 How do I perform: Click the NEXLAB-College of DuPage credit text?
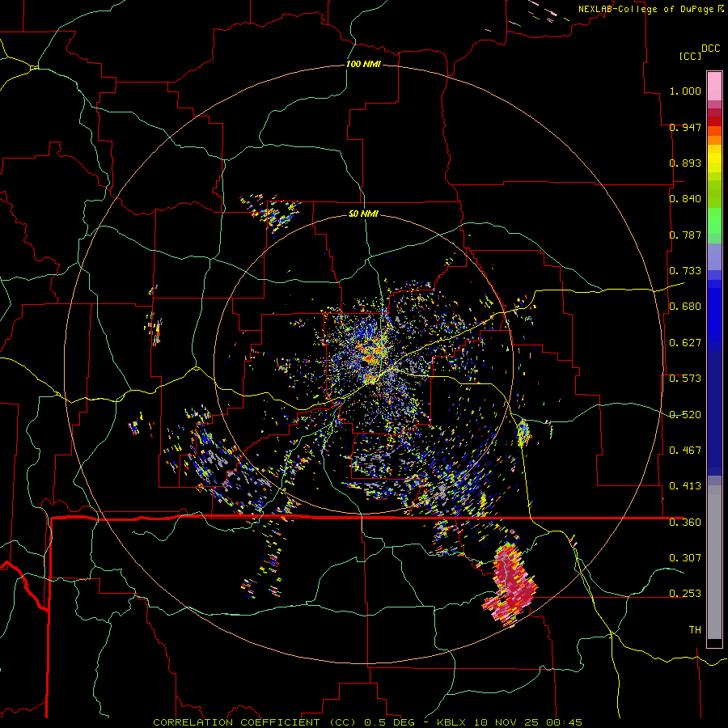click(645, 9)
